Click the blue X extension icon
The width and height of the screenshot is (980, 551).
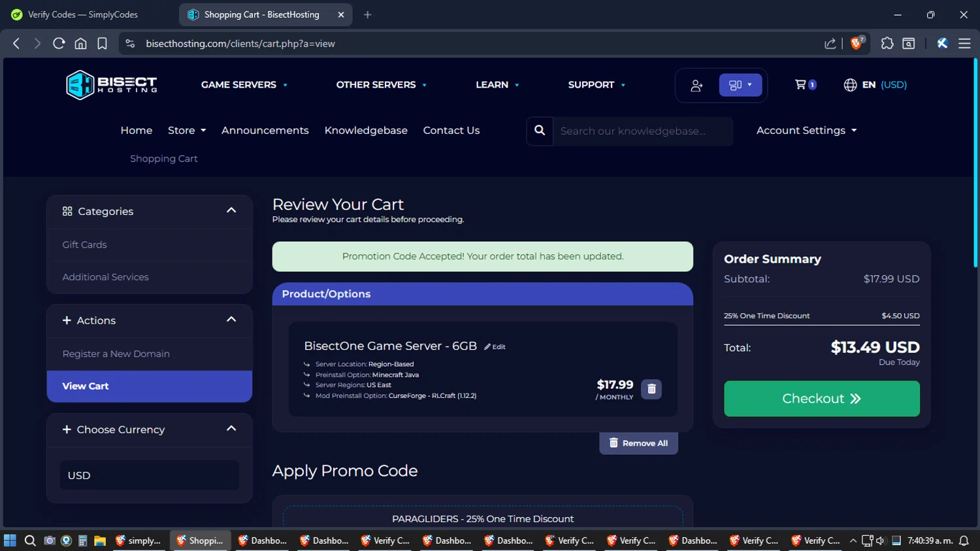942,44
